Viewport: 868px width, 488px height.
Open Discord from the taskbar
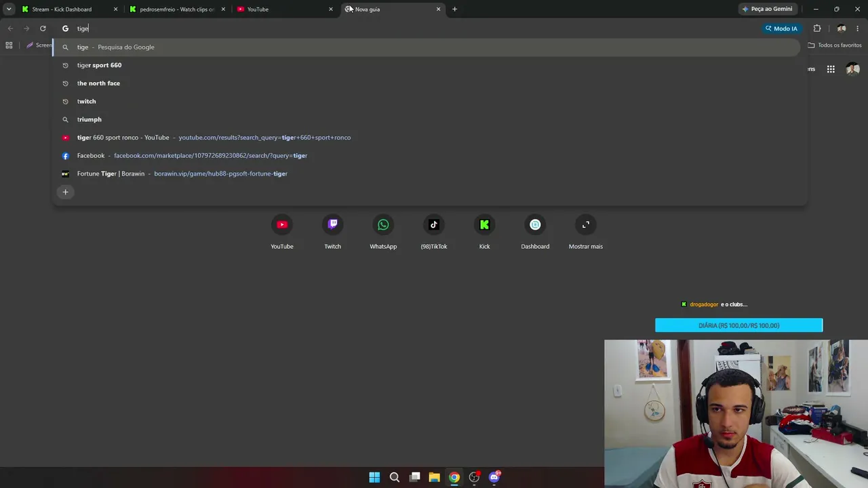pyautogui.click(x=494, y=477)
